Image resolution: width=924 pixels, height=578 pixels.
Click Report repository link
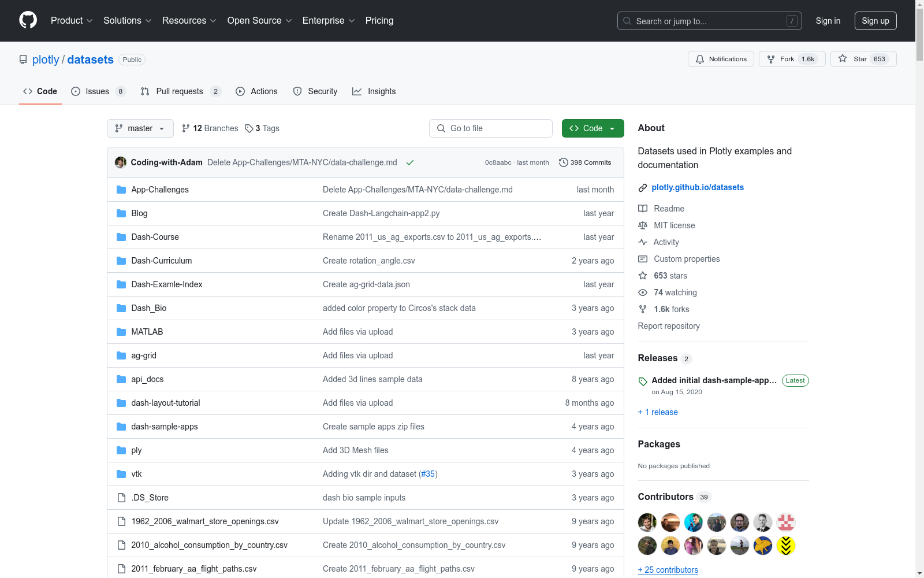click(x=669, y=326)
